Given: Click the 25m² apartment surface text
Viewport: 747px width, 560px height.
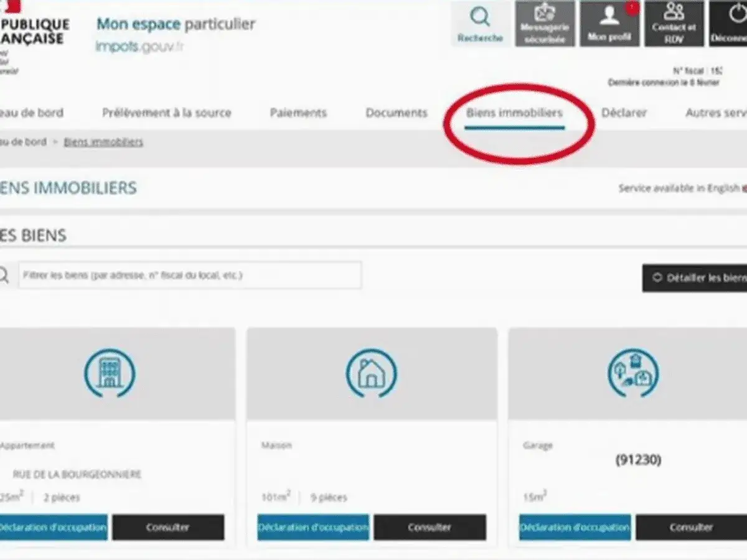Looking at the screenshot, I should [12, 497].
